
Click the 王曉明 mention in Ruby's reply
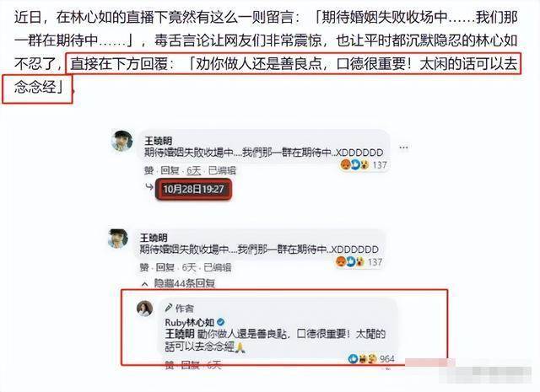click(x=180, y=334)
